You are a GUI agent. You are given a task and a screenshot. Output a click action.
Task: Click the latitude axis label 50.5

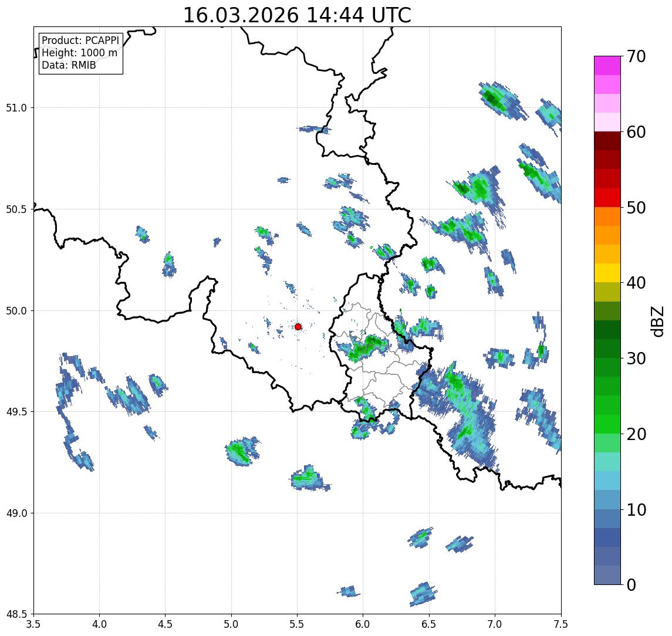16,209
